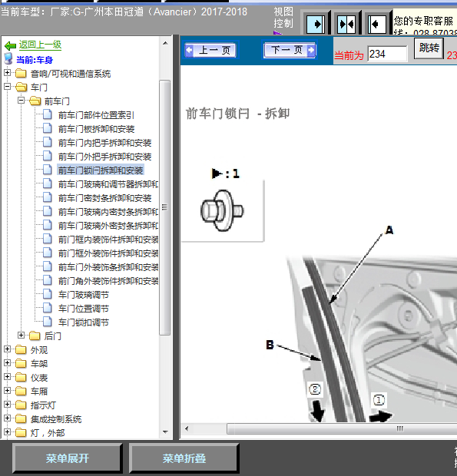Click the 车门 folder icon
457x476 pixels.
[21, 87]
